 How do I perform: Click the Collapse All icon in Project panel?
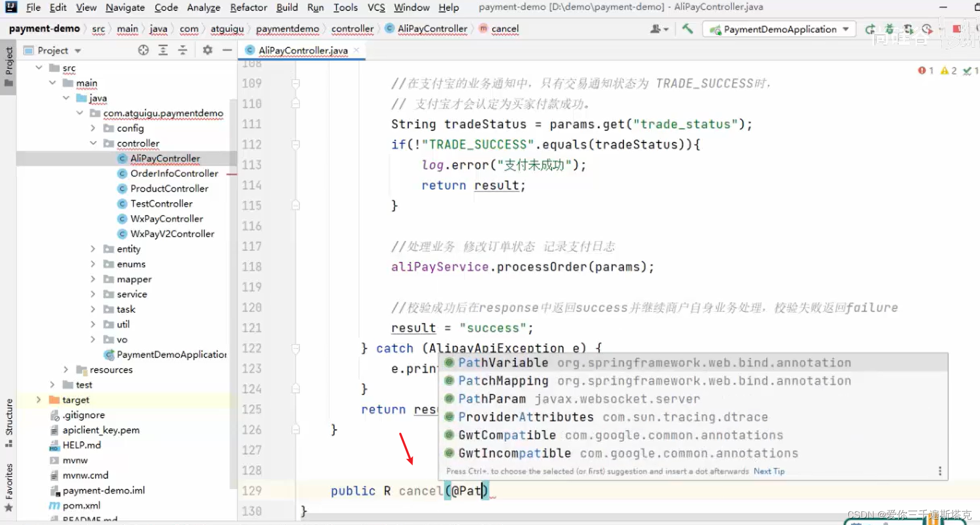(183, 50)
